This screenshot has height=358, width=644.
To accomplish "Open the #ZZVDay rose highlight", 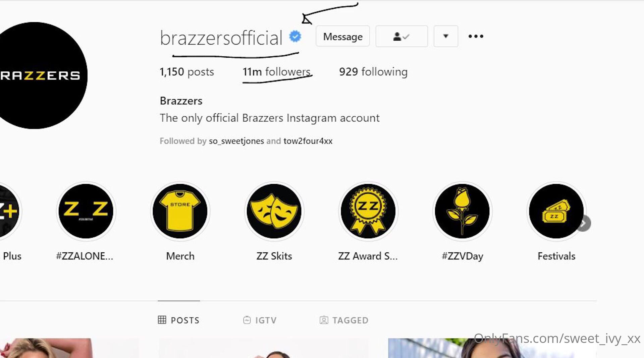I will click(462, 211).
